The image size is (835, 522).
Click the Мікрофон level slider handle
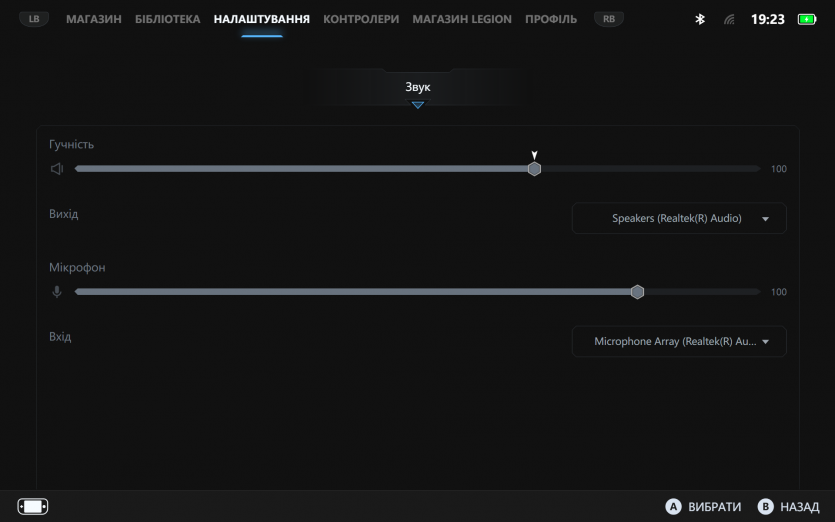point(637,292)
